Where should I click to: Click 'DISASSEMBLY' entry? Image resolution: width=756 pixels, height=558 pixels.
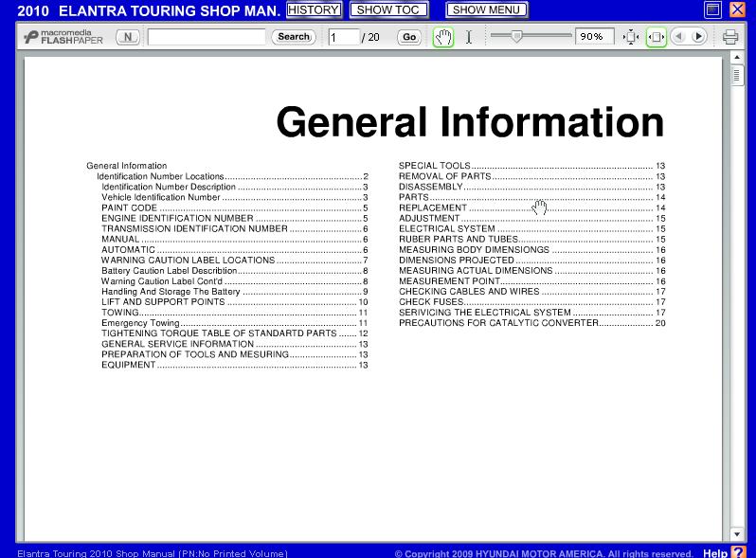[x=531, y=188]
